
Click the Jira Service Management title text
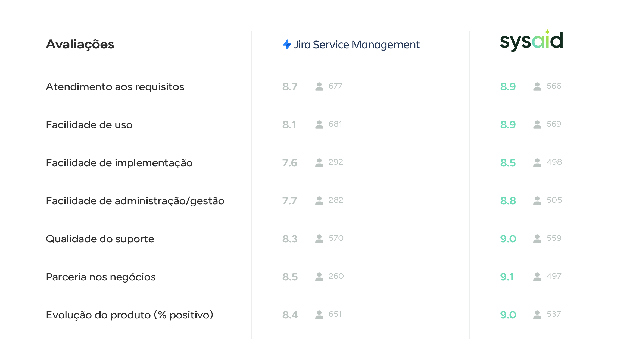[357, 45]
